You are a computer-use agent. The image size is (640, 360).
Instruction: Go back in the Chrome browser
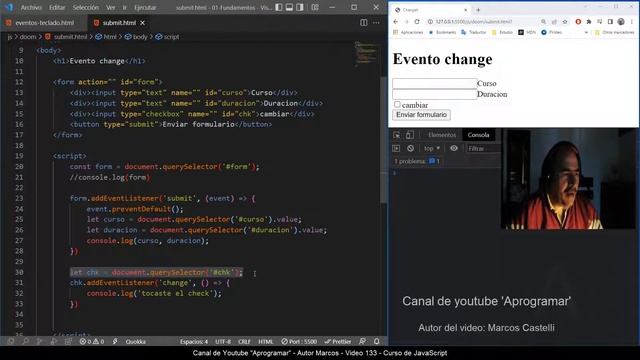click(x=396, y=22)
